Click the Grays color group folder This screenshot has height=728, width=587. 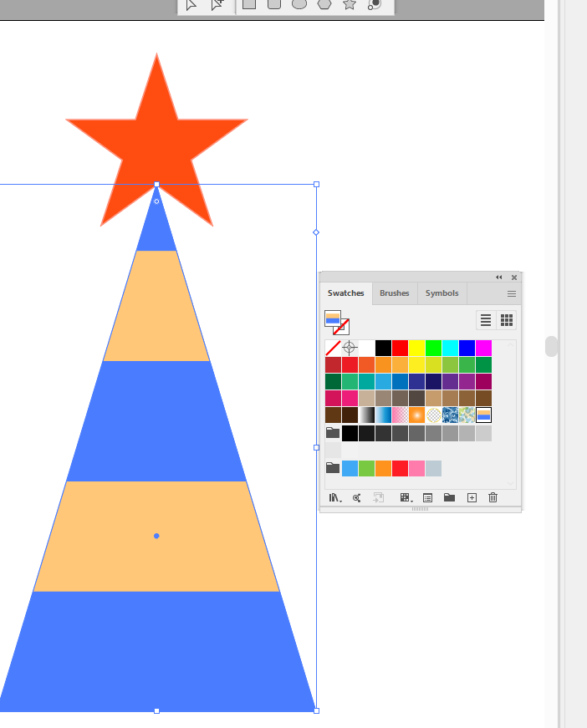click(333, 433)
